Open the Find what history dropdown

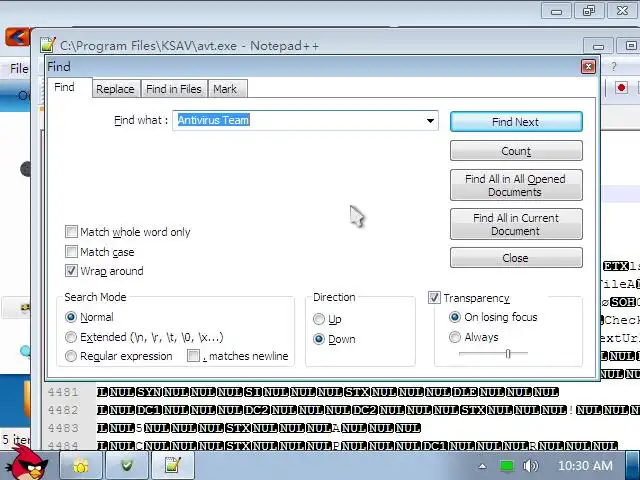pos(430,121)
